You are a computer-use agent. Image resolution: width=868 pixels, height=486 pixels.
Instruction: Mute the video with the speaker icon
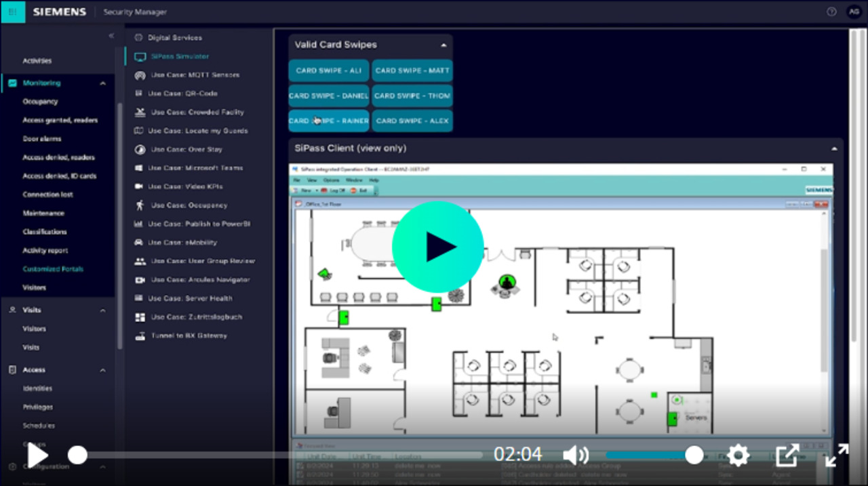576,455
